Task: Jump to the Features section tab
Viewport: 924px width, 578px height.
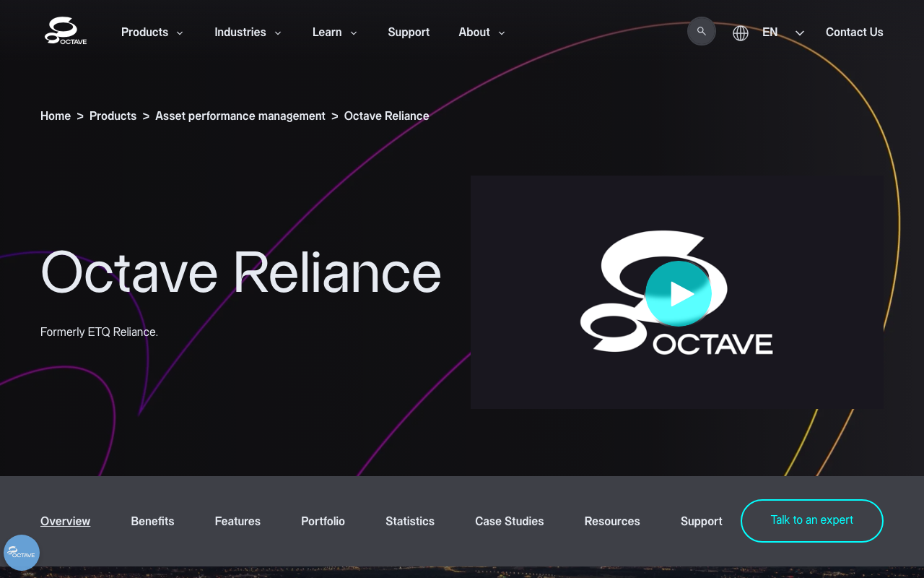Action: click(237, 522)
